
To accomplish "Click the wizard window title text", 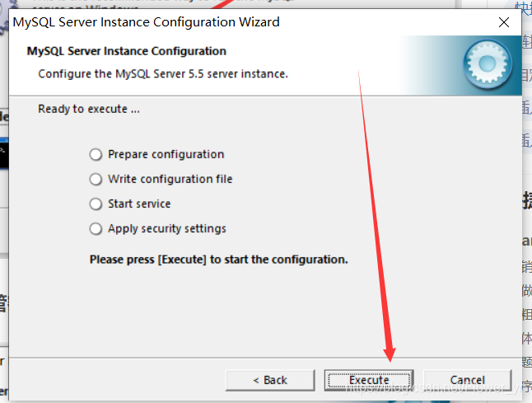I will [x=147, y=22].
